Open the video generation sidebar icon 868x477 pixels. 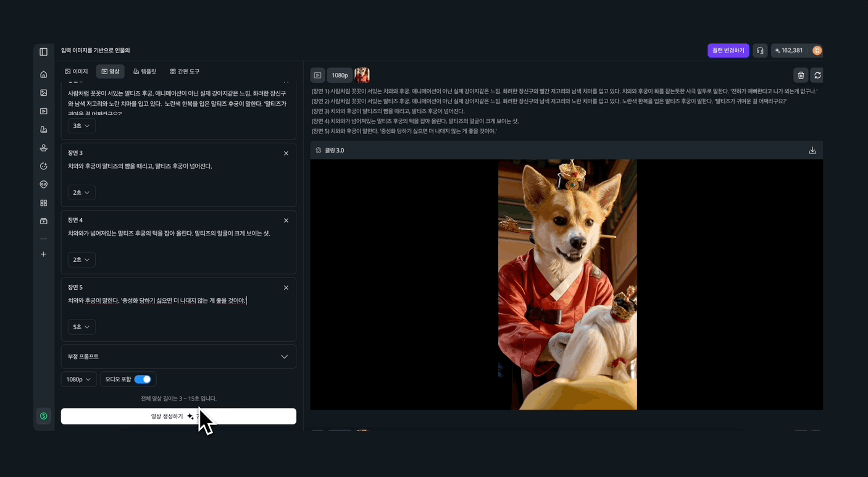[43, 111]
